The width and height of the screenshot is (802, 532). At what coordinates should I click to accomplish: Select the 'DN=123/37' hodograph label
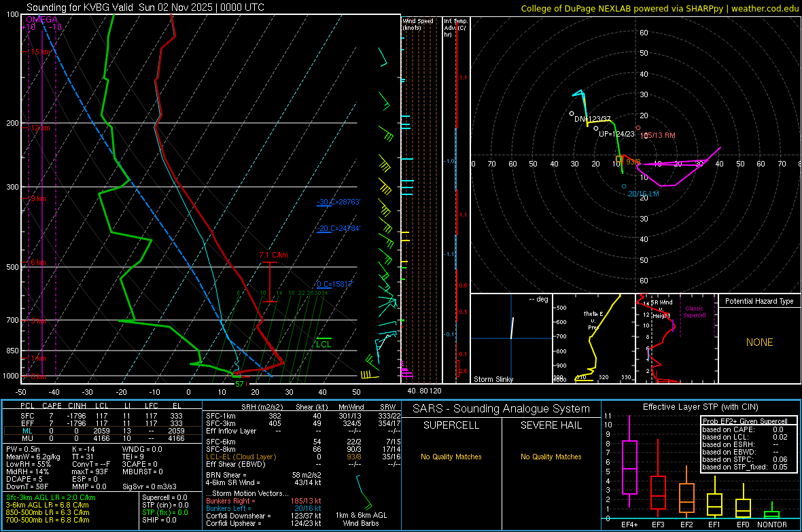point(592,119)
